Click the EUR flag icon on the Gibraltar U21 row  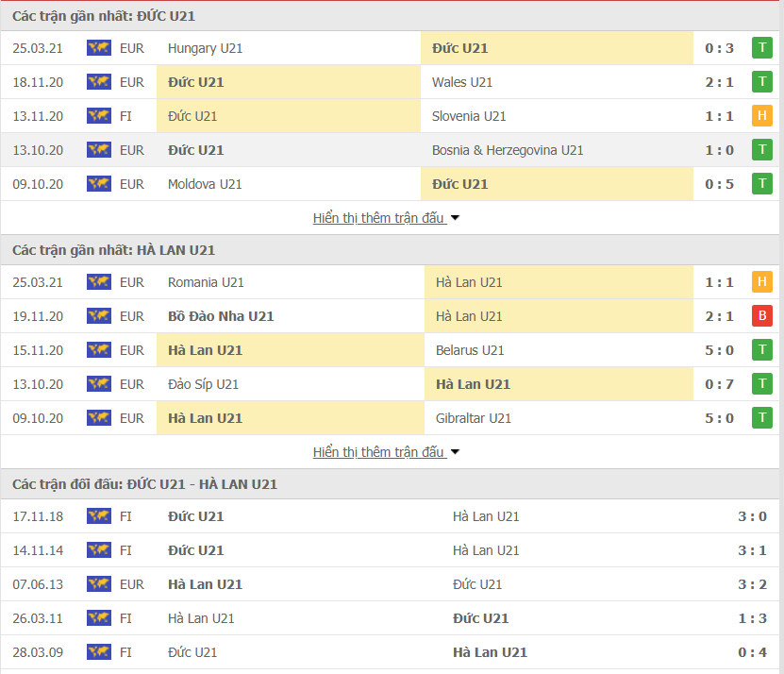(x=98, y=418)
